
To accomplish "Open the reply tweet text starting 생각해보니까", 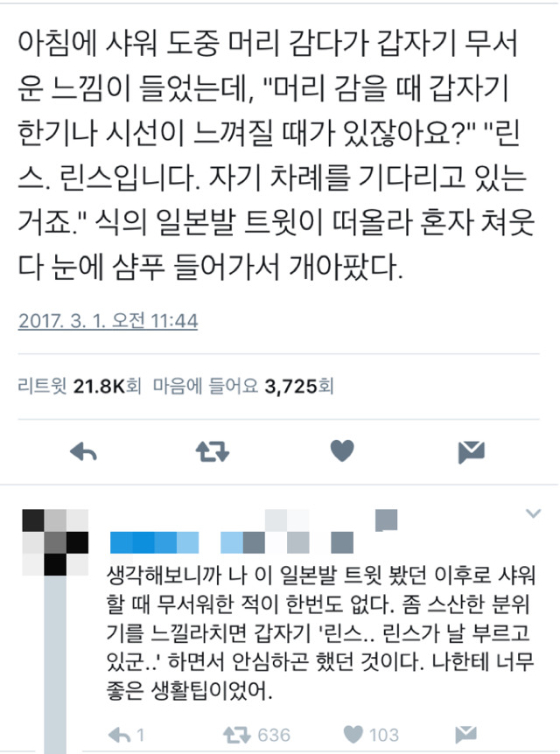I will pos(320,633).
